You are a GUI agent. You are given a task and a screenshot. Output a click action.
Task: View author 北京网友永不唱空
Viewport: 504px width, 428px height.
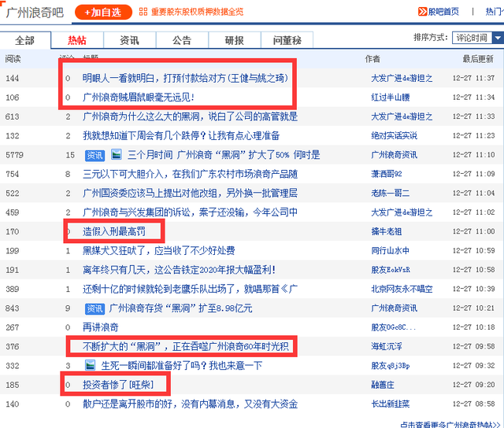point(402,290)
